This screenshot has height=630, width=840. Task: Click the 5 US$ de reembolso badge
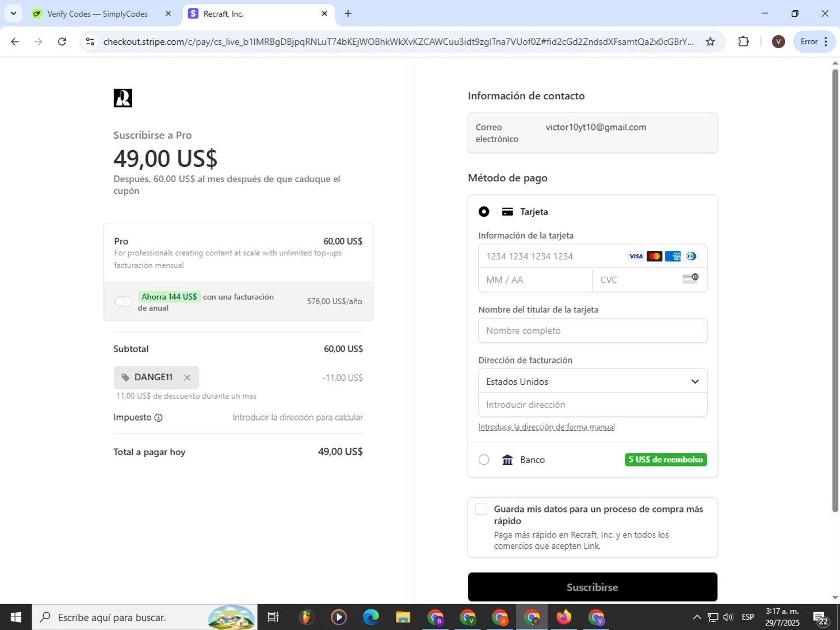coord(666,460)
